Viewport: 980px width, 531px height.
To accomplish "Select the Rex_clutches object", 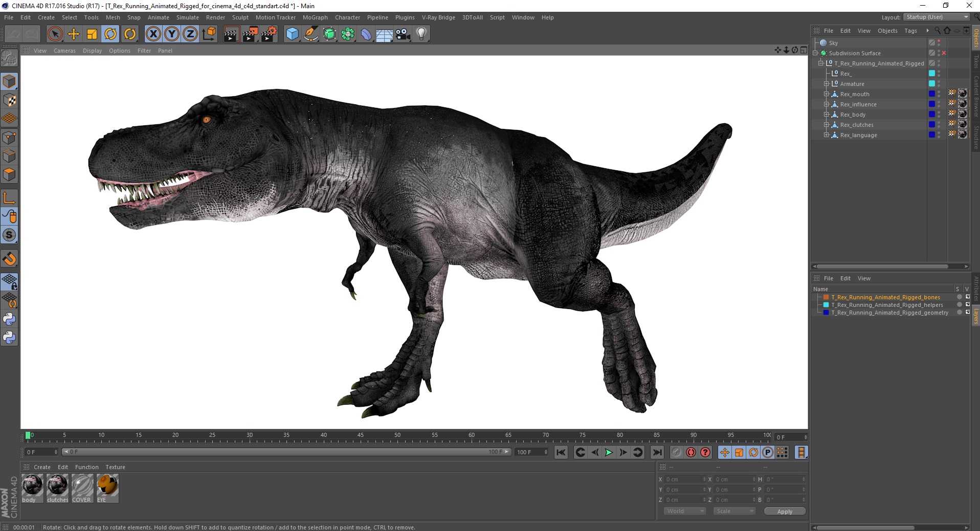I will point(857,125).
